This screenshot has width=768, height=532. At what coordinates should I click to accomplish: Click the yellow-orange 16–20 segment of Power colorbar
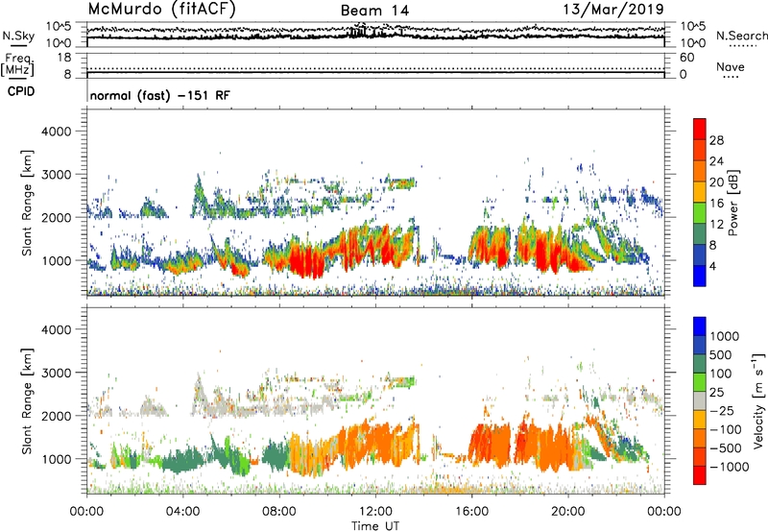pyautogui.click(x=700, y=192)
